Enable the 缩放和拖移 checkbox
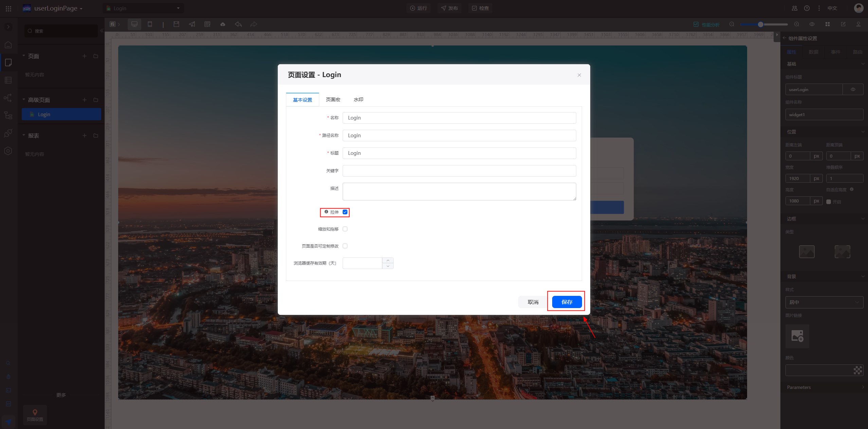 345,229
